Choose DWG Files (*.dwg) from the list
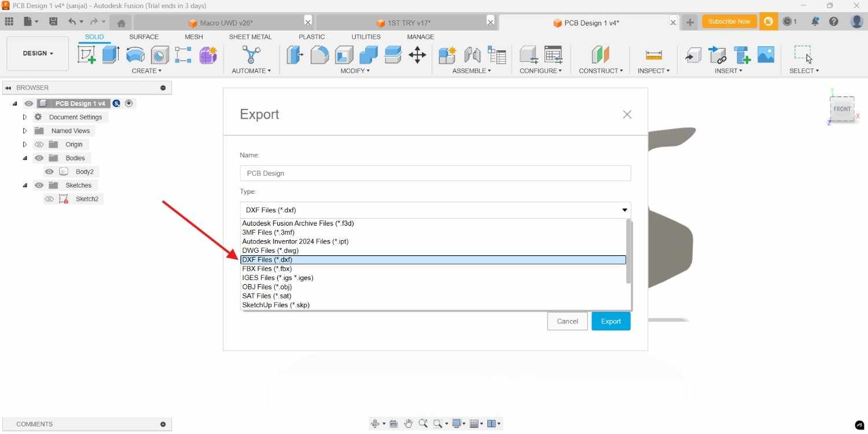Viewport: 868px width, 434px height. pos(433,251)
